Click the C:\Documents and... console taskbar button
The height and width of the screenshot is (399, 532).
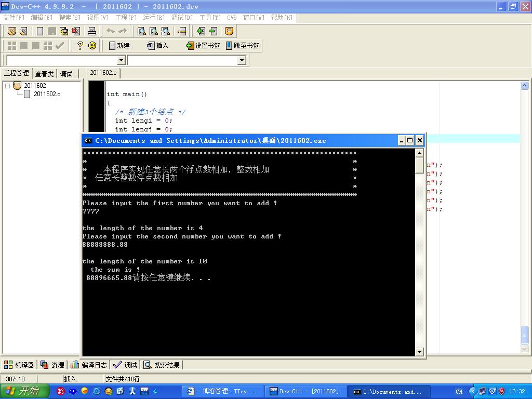(390, 392)
